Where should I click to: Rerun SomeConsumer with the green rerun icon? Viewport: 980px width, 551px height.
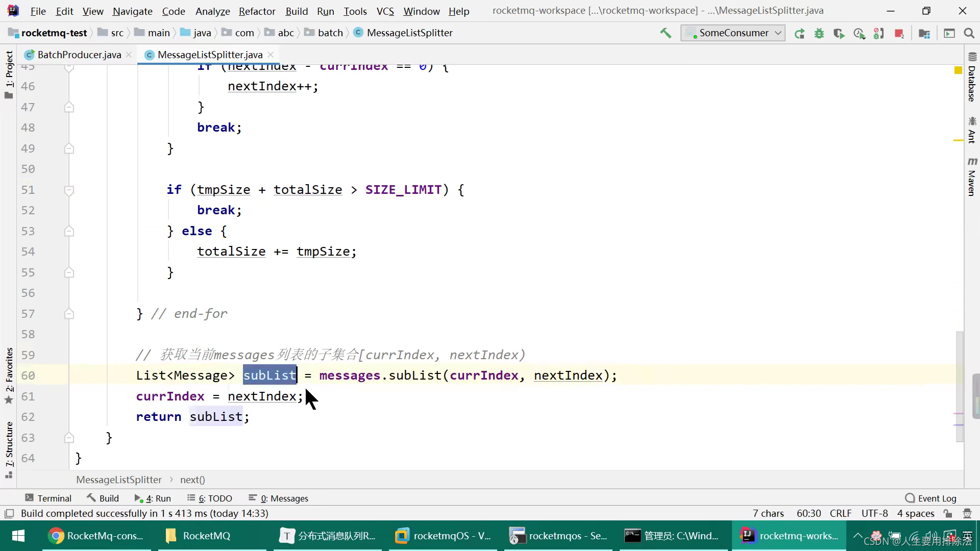(x=799, y=34)
